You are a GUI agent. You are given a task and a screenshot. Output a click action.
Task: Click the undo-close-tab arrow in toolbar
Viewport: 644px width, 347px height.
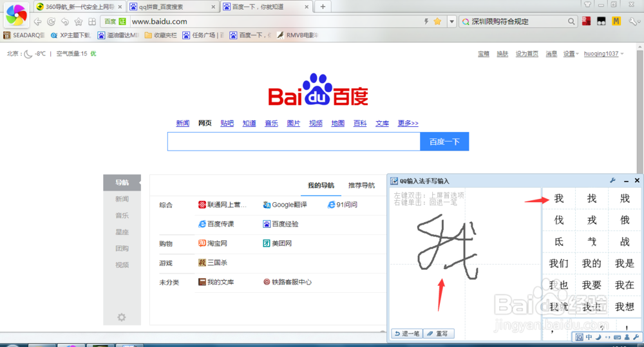click(65, 21)
